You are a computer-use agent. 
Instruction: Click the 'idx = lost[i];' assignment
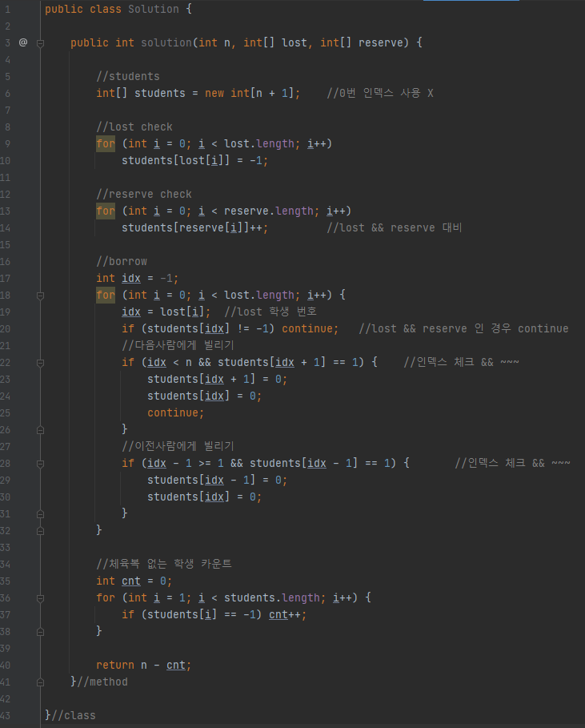pos(166,312)
